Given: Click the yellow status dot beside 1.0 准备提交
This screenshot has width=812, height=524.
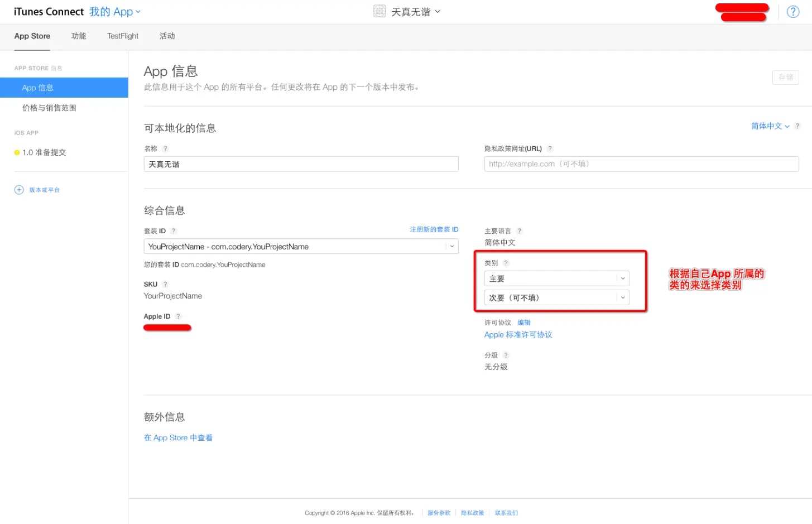Looking at the screenshot, I should coord(17,152).
